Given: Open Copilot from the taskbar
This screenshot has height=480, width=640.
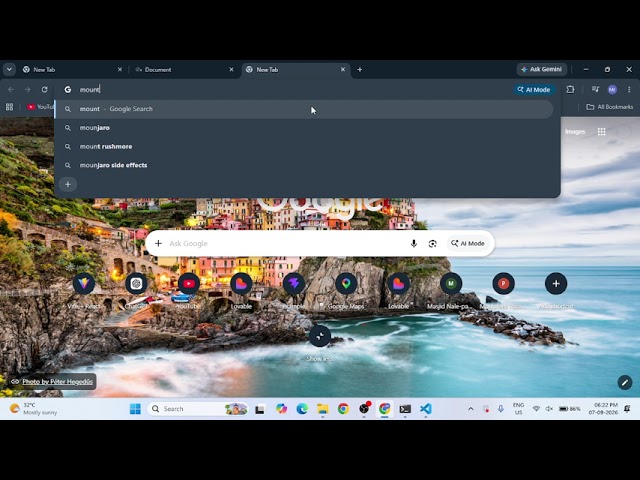Looking at the screenshot, I should coord(281,409).
